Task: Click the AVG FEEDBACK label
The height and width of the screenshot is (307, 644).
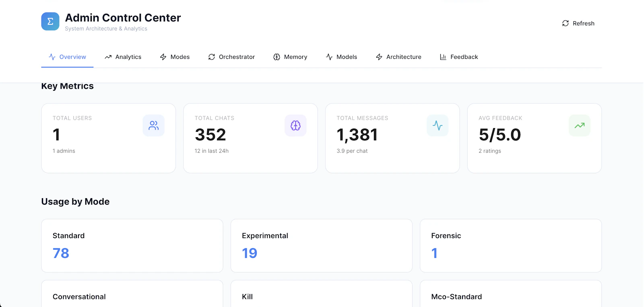Action: (500, 118)
